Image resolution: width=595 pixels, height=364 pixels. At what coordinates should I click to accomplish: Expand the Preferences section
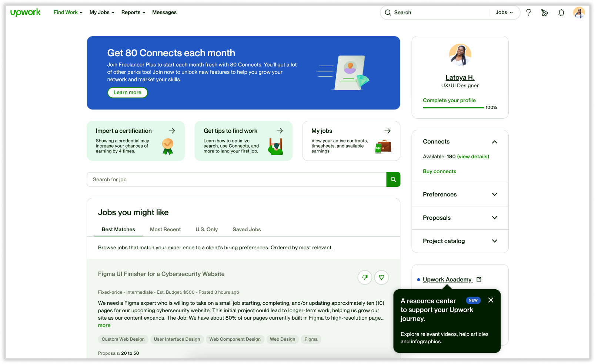495,195
